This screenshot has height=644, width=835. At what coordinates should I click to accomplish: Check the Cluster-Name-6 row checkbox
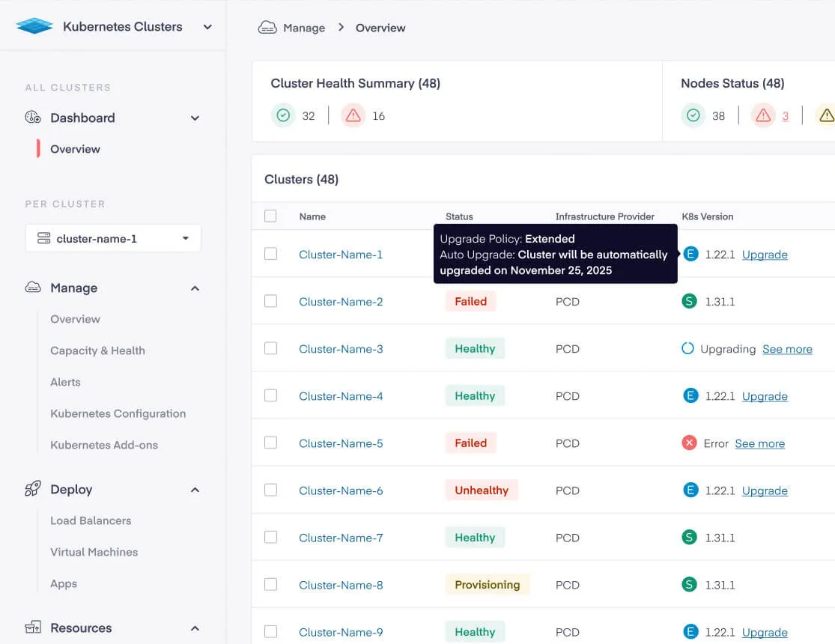(x=271, y=490)
